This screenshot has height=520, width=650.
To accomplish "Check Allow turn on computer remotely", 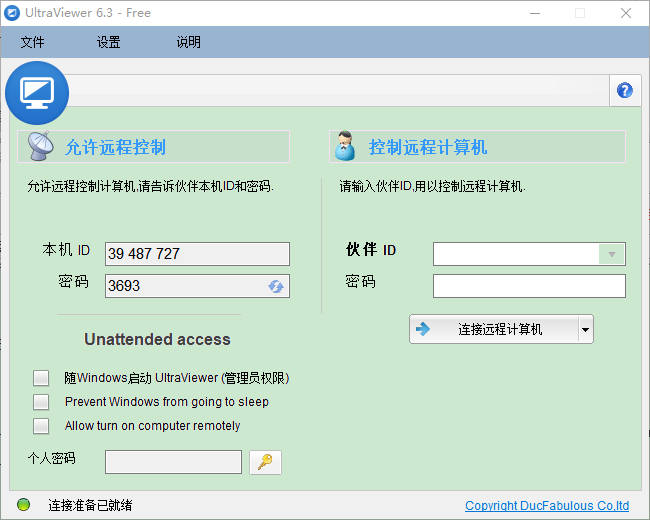I will [41, 426].
